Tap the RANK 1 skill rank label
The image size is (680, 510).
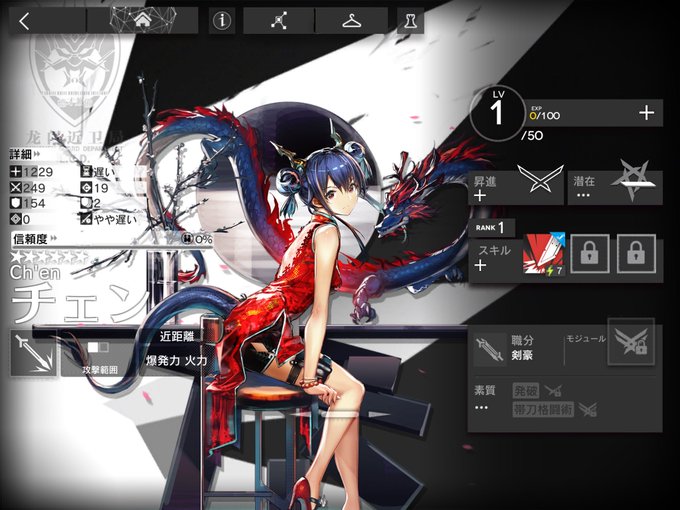point(490,228)
